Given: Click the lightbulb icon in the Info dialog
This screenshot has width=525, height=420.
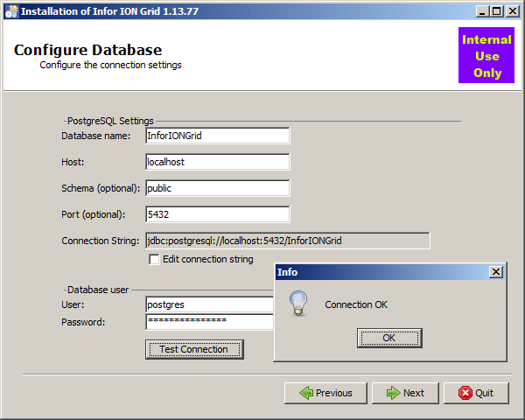Looking at the screenshot, I should [x=298, y=304].
